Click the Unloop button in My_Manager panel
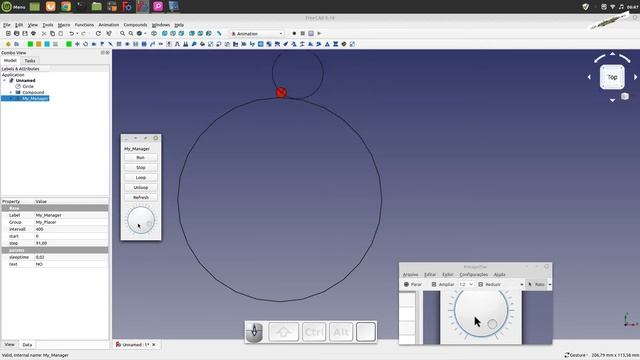This screenshot has width=640, height=360. pyautogui.click(x=140, y=187)
